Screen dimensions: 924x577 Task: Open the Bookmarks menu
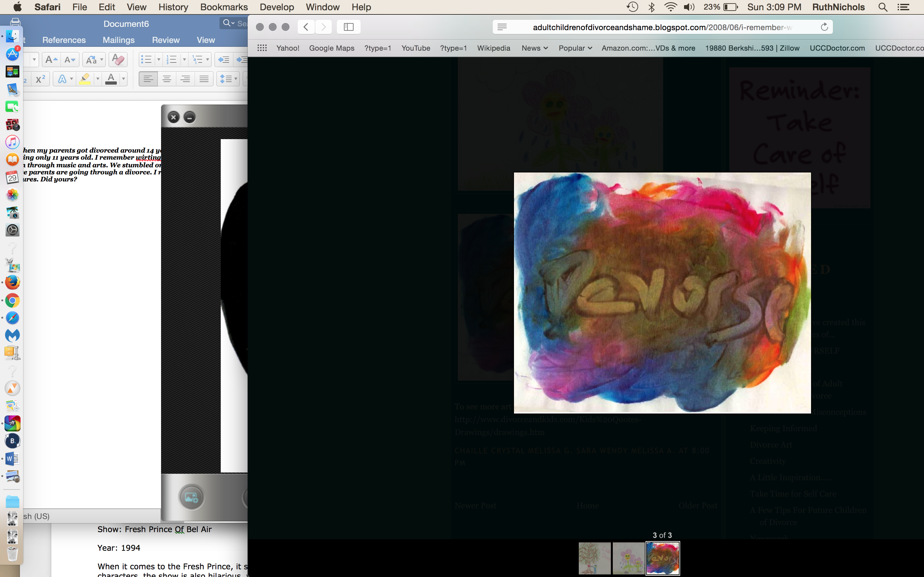coord(224,7)
